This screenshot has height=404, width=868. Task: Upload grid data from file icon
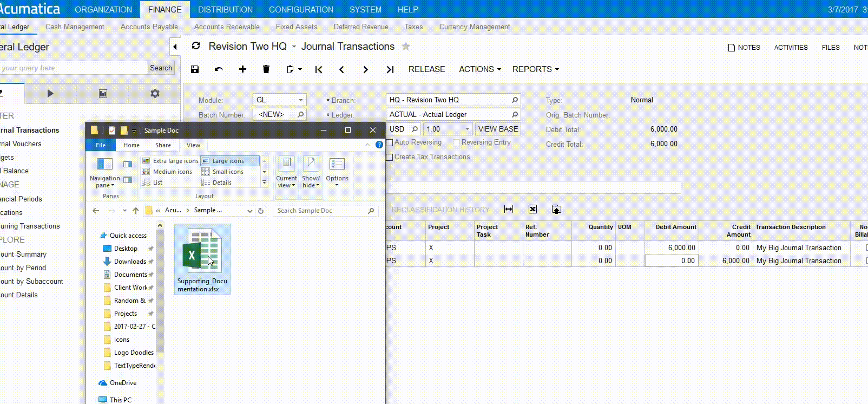click(556, 209)
